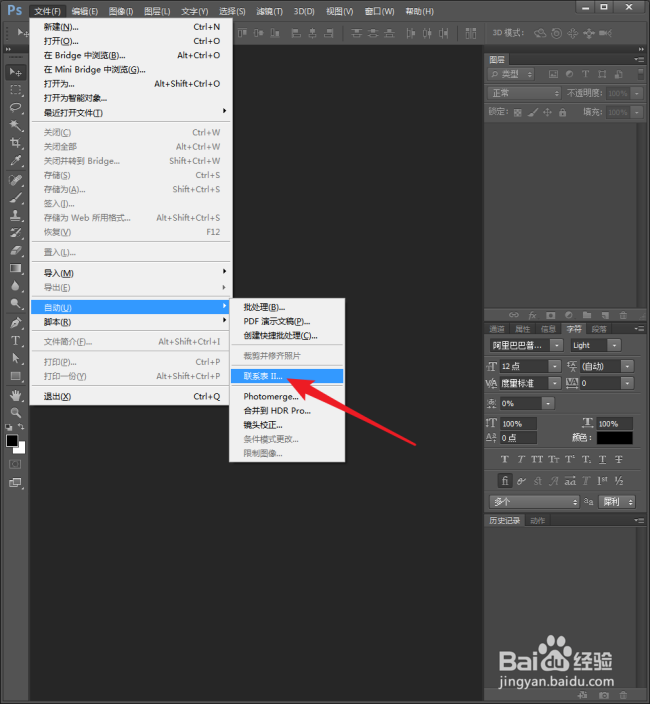Select the Path Selection tool
The width and height of the screenshot is (650, 704).
point(16,358)
